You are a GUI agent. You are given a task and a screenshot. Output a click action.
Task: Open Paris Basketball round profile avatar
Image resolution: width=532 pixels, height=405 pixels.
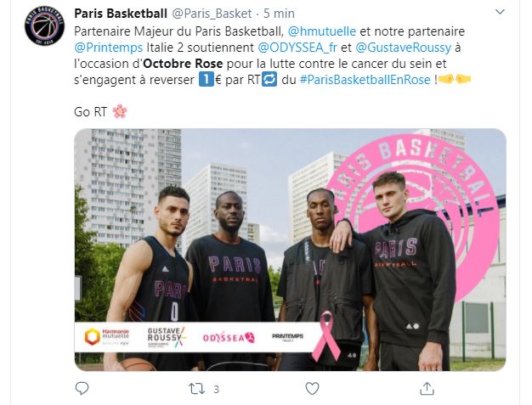pyautogui.click(x=45, y=25)
